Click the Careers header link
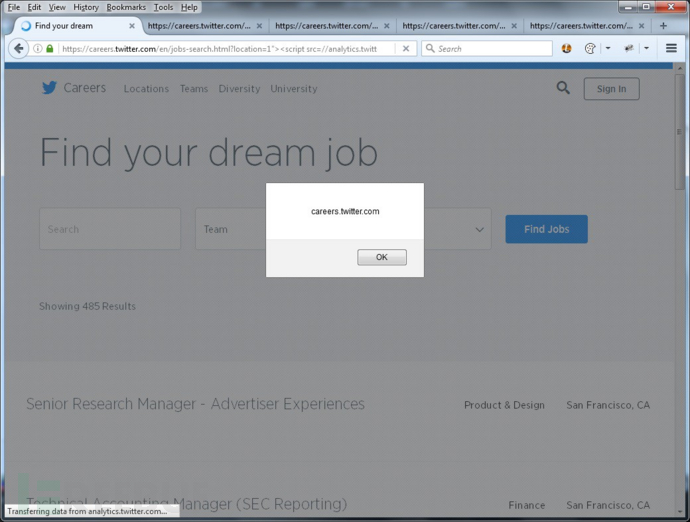 (84, 88)
